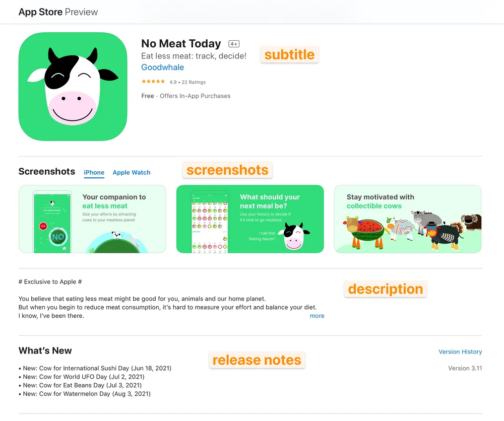Click the cow mascot in the second screenshot
Viewport: 504px width, 421px height.
pyautogui.click(x=294, y=236)
